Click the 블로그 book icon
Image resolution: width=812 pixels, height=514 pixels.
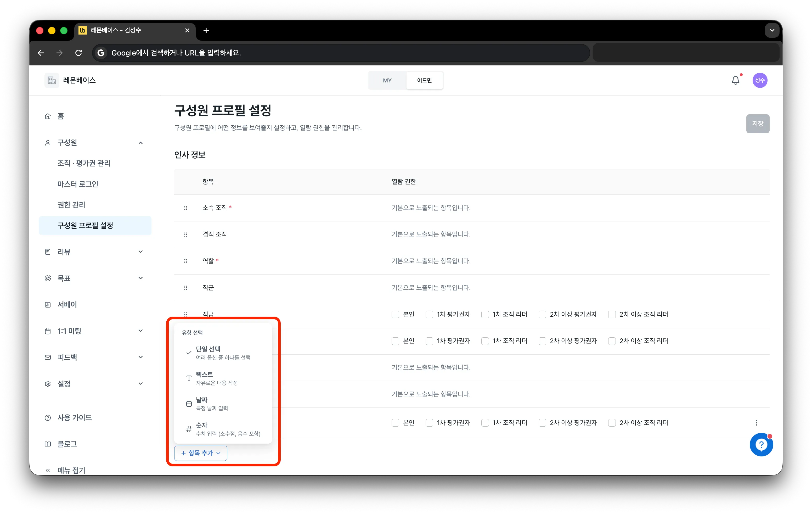click(48, 444)
